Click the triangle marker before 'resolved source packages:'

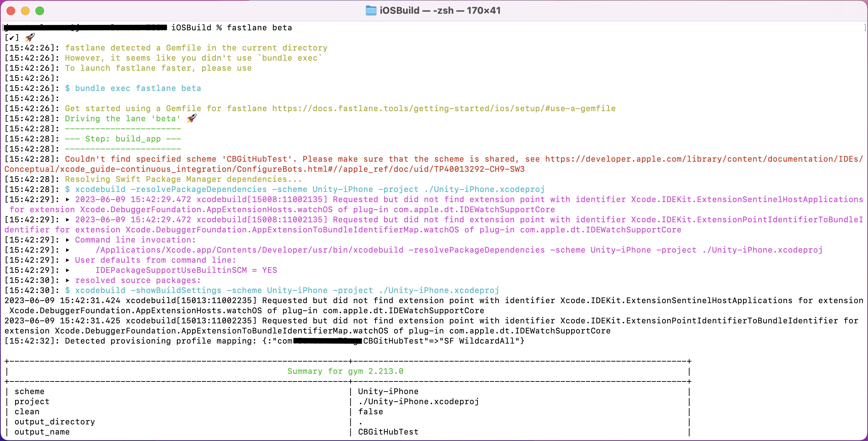tap(68, 280)
